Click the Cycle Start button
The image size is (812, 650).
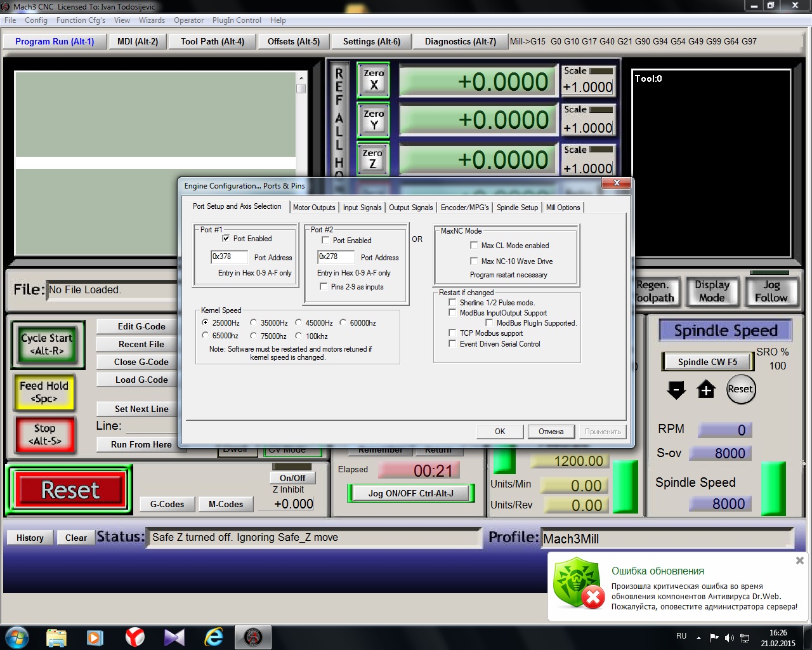click(x=47, y=345)
